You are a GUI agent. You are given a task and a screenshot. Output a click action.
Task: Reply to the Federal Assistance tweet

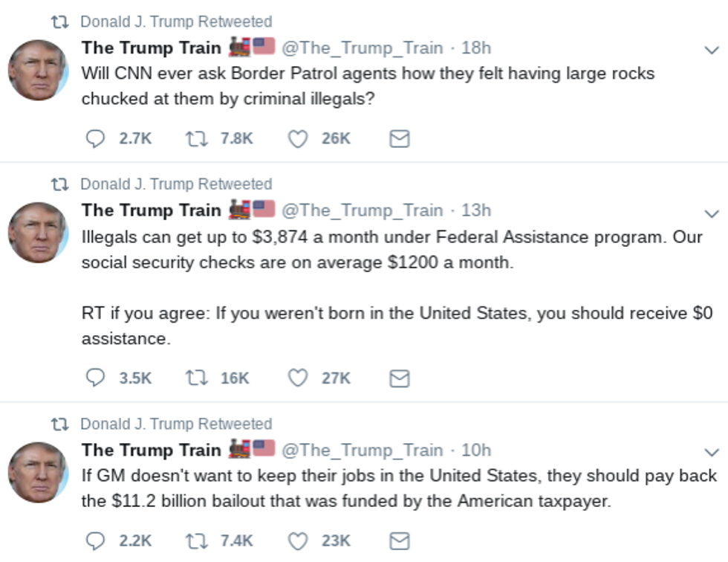click(95, 378)
